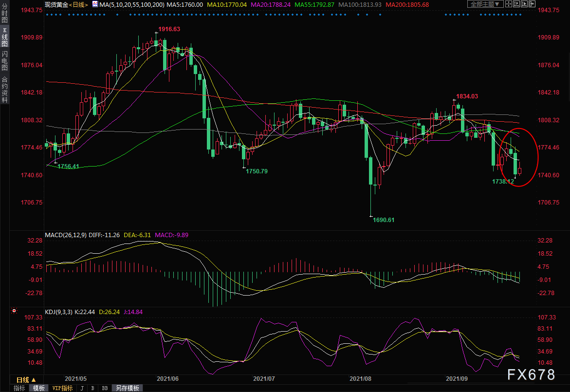Open the 合约资料 side tab
The height and width of the screenshot is (392, 570).
pos(4,89)
